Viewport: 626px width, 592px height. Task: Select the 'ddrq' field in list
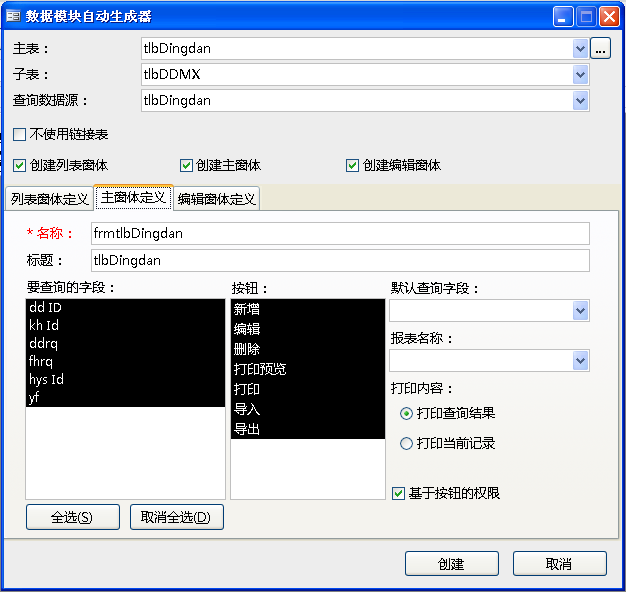coord(125,343)
